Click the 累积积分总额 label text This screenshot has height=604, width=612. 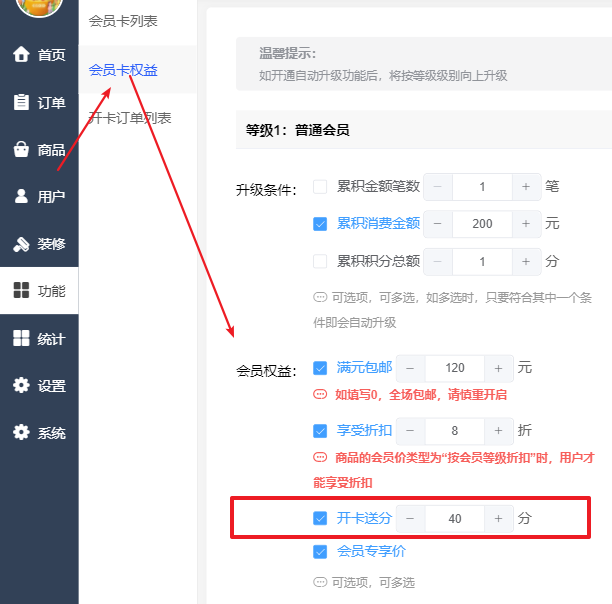tap(378, 261)
